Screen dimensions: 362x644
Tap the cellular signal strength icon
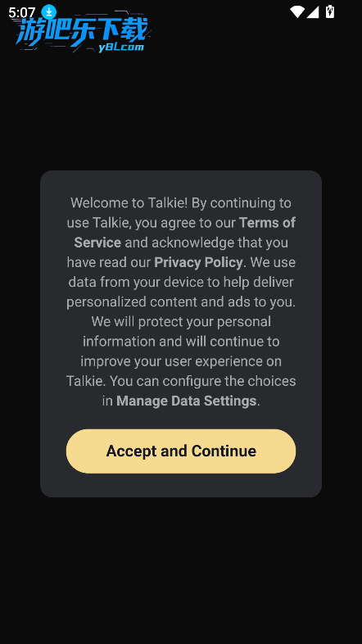click(x=312, y=12)
